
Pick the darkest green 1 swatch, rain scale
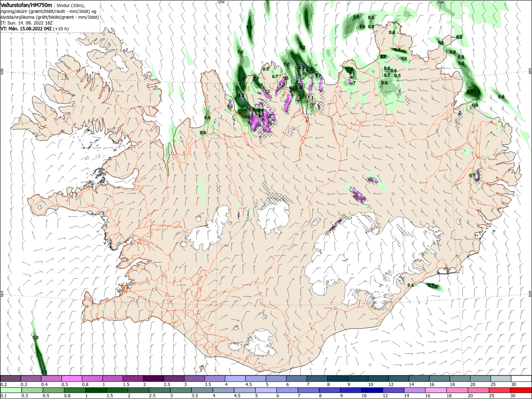pos(96,390)
